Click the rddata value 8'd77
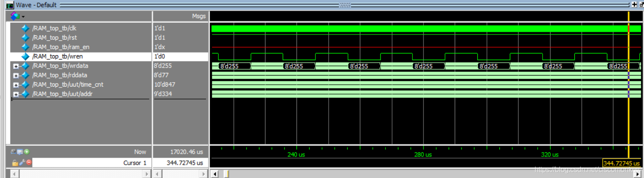This screenshot has width=644, height=178. (161, 75)
